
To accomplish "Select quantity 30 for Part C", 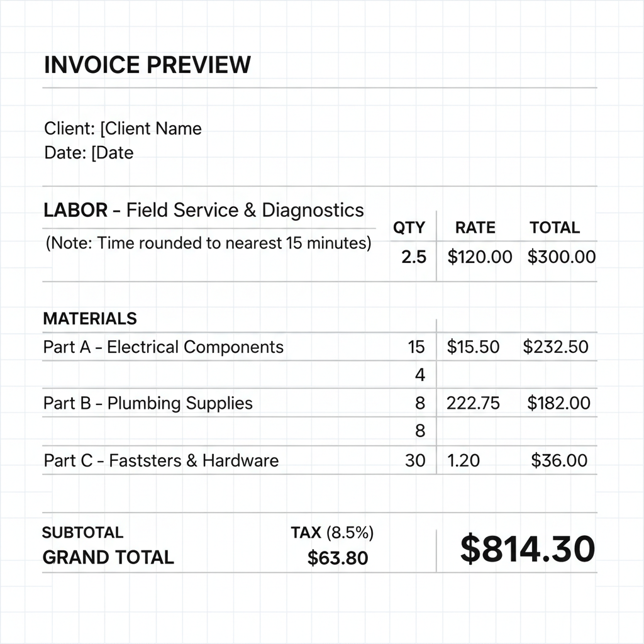I will pyautogui.click(x=415, y=460).
